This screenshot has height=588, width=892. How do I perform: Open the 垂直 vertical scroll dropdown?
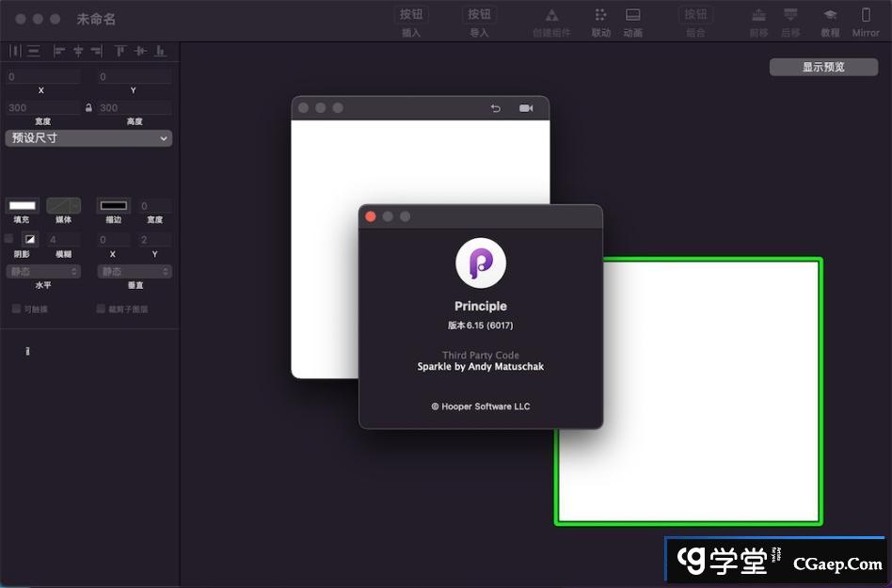click(135, 271)
